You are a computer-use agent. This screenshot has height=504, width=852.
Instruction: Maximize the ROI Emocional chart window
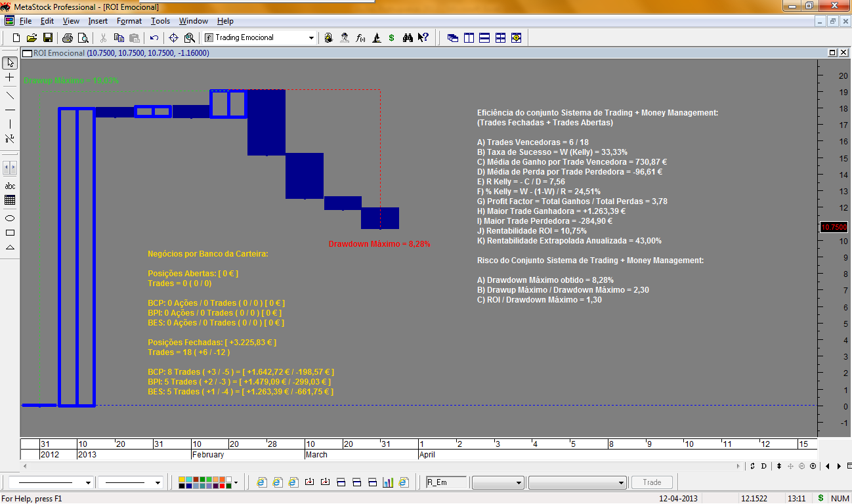coord(832,52)
